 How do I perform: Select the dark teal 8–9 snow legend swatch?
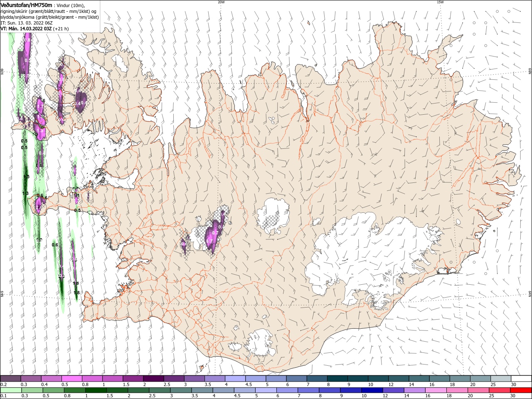(x=337, y=379)
